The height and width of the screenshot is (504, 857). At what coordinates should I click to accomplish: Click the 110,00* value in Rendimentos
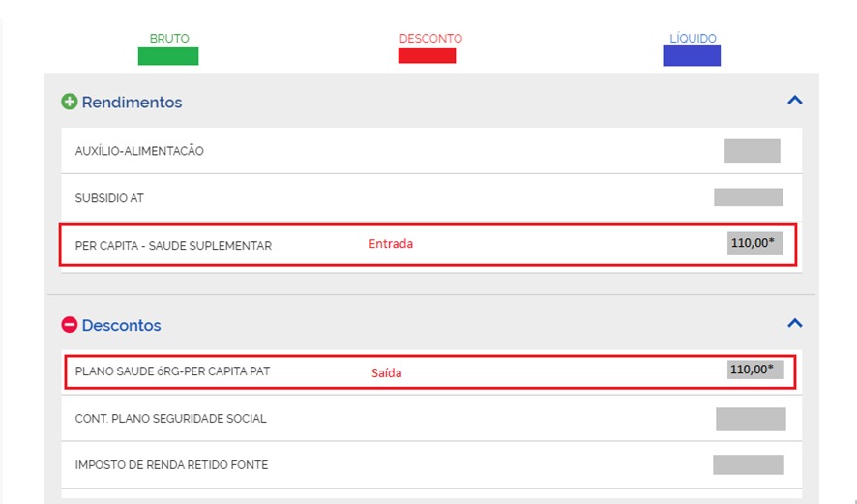coord(754,244)
